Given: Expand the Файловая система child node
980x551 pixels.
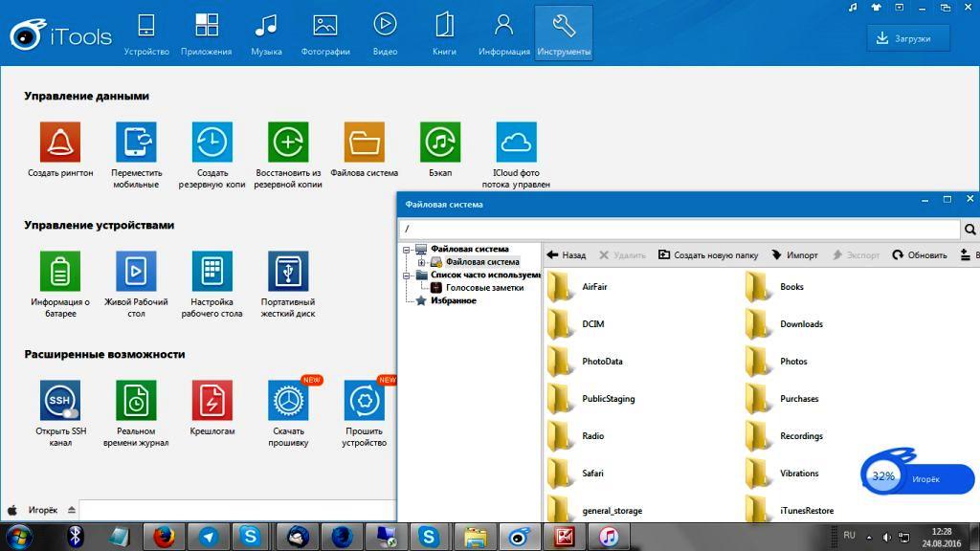Looking at the screenshot, I should tap(421, 262).
